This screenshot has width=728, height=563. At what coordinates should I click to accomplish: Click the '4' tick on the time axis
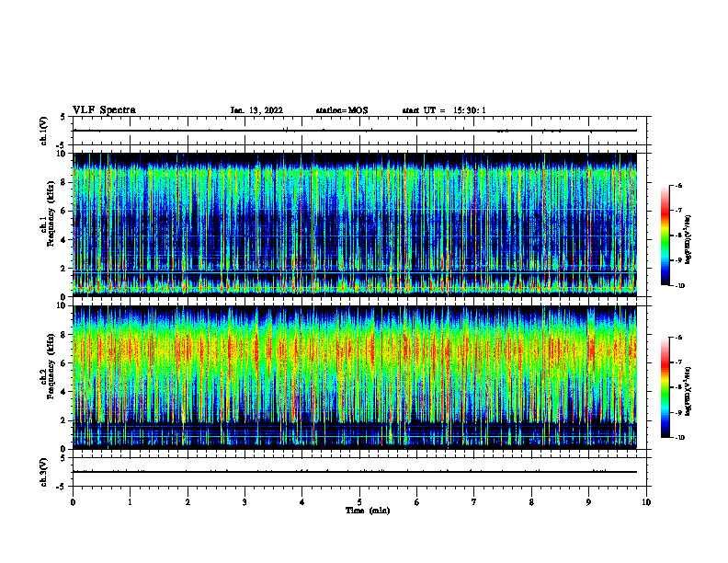coord(302,502)
